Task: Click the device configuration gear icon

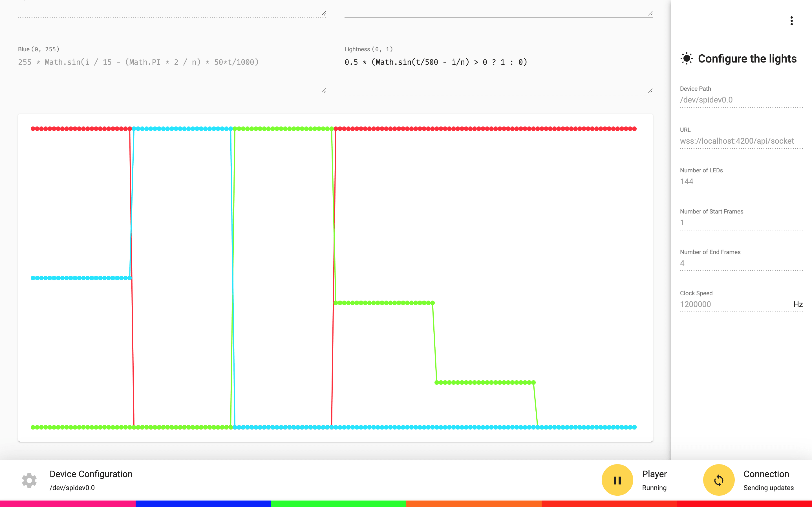Action: click(x=29, y=480)
